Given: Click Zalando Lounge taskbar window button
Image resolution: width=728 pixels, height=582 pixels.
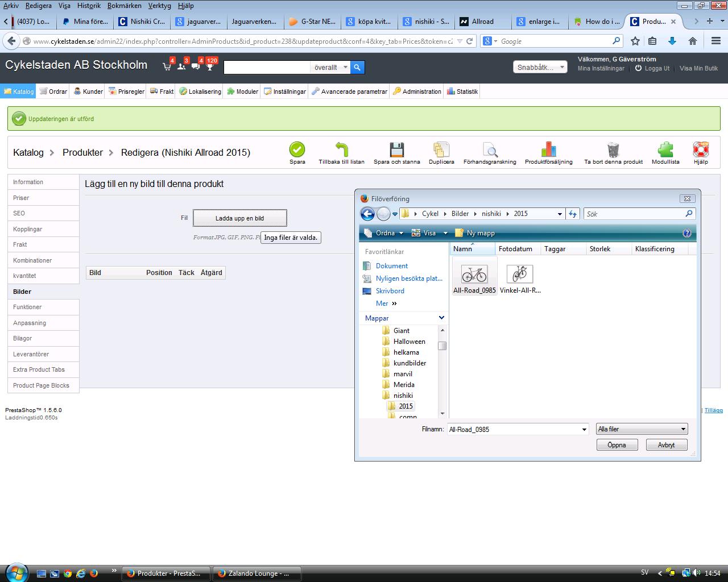Looking at the screenshot, I should coord(258,573).
